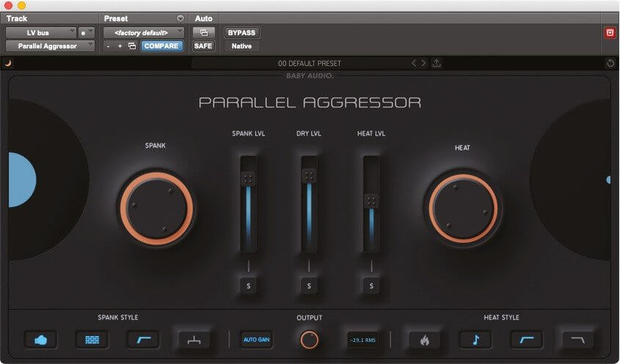The height and width of the screenshot is (364, 620).
Task: Click the next preset plus button
Action: click(x=120, y=46)
